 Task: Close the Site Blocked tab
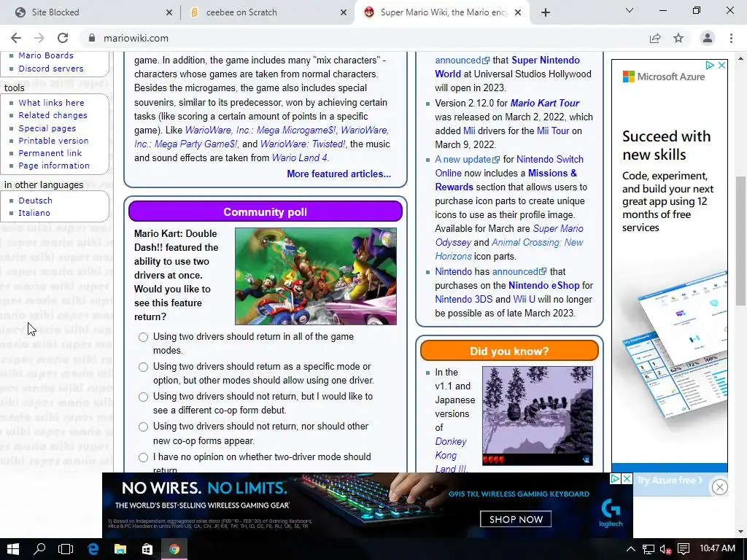click(169, 12)
